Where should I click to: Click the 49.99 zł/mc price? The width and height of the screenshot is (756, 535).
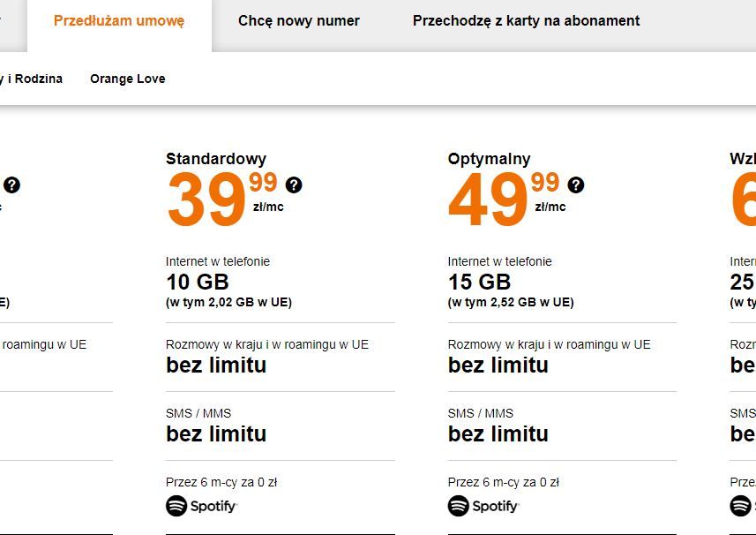505,199
